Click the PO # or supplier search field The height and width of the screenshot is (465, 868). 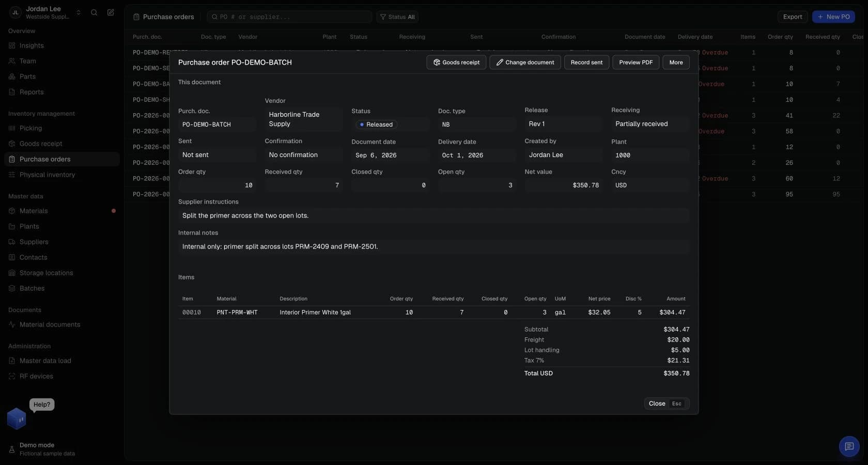point(289,17)
